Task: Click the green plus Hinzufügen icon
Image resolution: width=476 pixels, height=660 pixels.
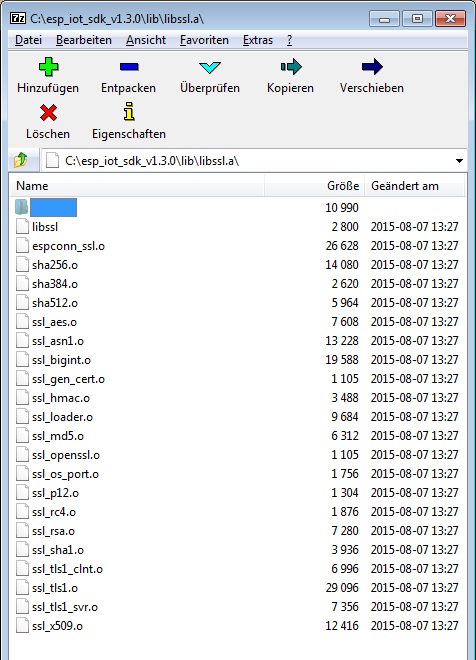Action: point(48,67)
